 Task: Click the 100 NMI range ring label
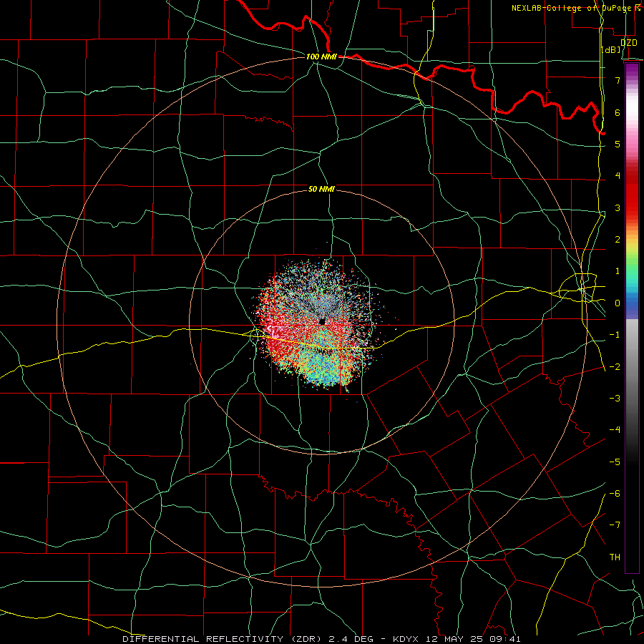pyautogui.click(x=321, y=57)
